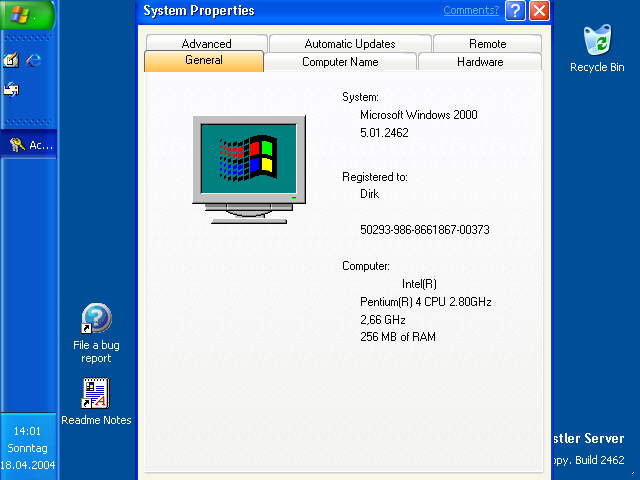The height and width of the screenshot is (480, 640).
Task: Launch Internet Explorer from quick launch
Action: pyautogui.click(x=33, y=60)
